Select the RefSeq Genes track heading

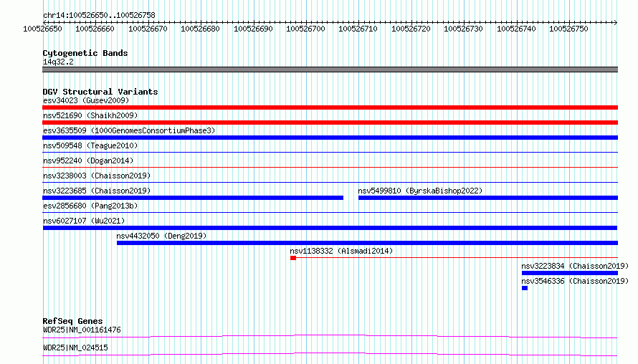(73, 321)
